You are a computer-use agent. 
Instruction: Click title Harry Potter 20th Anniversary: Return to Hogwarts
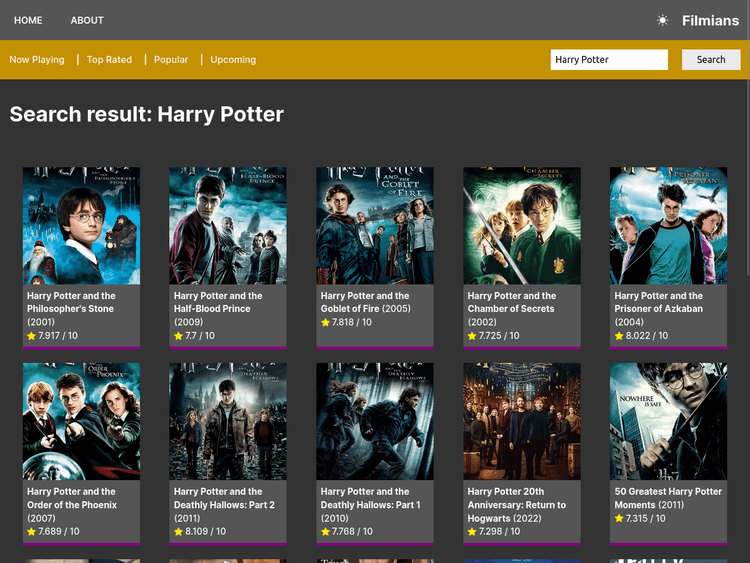(517, 505)
